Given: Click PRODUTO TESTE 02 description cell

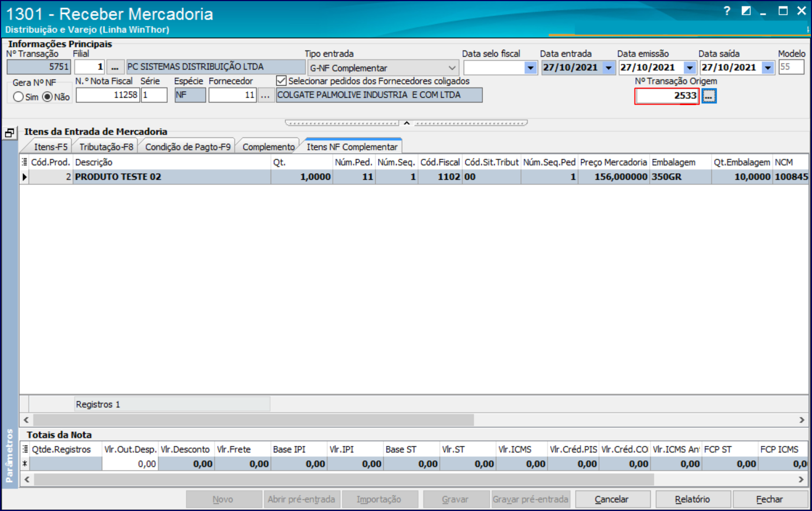Looking at the screenshot, I should (x=172, y=177).
